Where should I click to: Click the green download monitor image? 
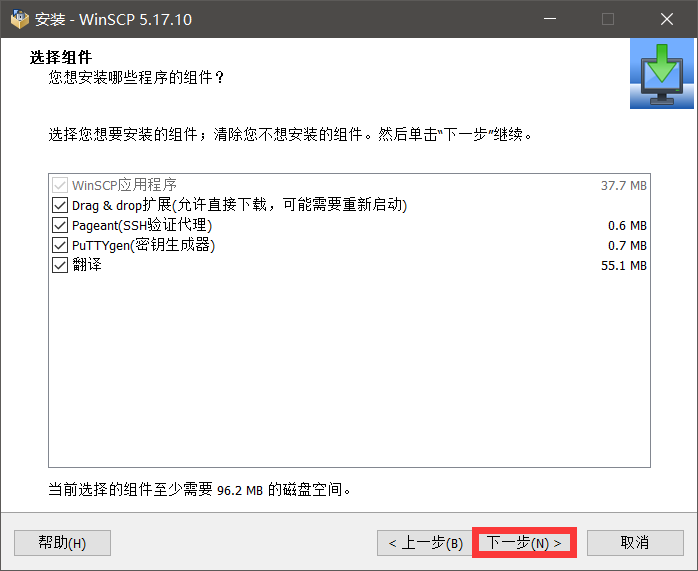point(661,74)
